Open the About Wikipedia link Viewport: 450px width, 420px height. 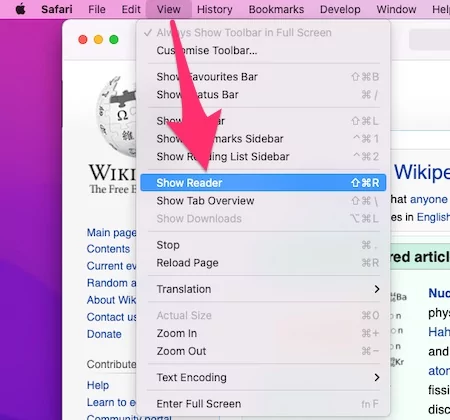(111, 300)
